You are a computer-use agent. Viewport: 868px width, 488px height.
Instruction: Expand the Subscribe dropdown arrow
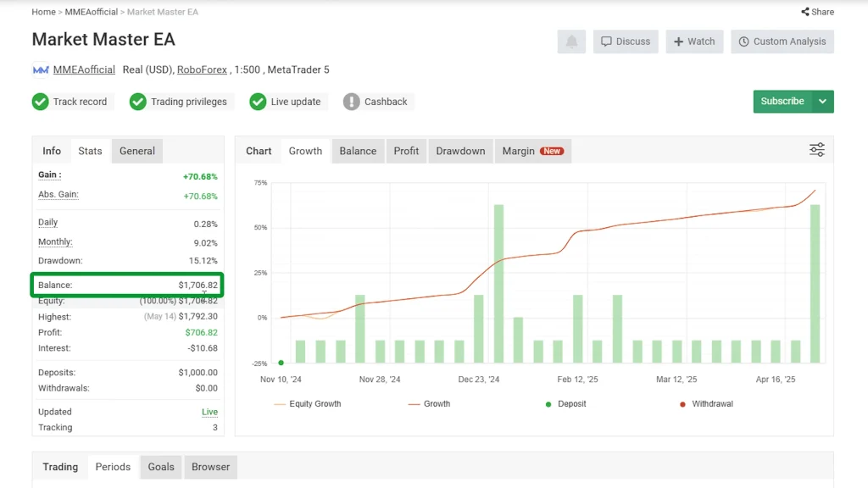tap(822, 102)
